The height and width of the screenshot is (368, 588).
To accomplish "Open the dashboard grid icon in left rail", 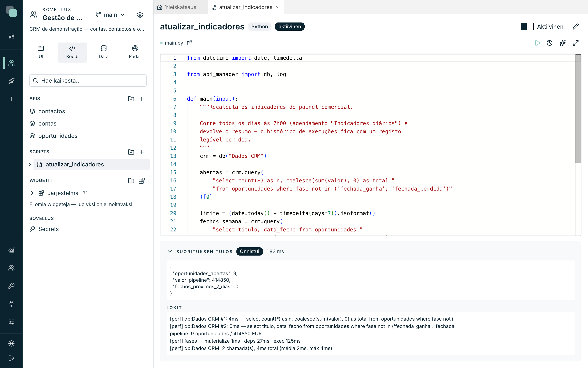I will click(11, 37).
